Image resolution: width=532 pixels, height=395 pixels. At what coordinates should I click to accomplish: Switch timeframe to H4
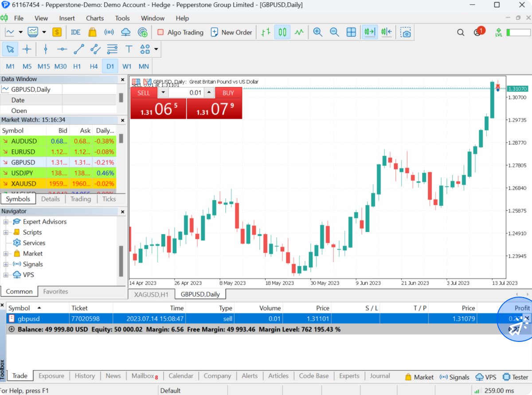[94, 66]
